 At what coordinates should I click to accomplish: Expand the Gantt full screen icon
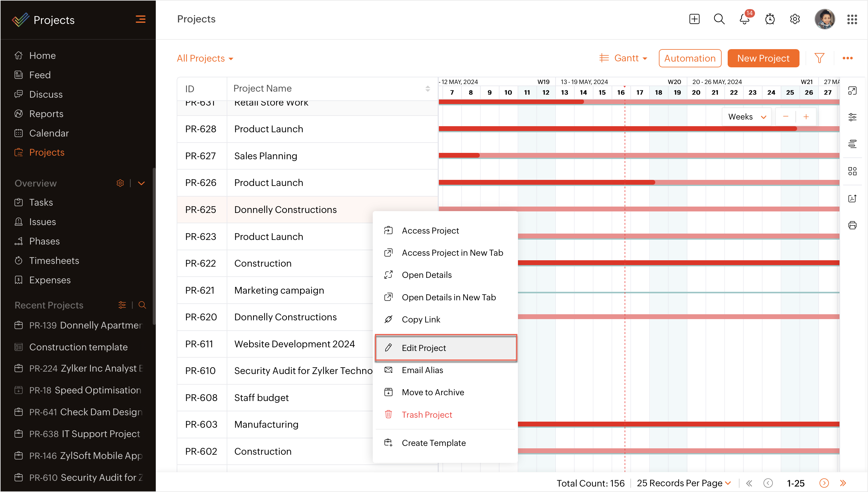click(x=852, y=91)
